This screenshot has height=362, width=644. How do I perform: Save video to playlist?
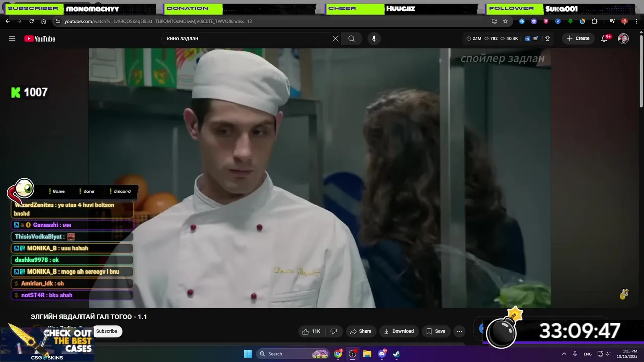(435, 331)
